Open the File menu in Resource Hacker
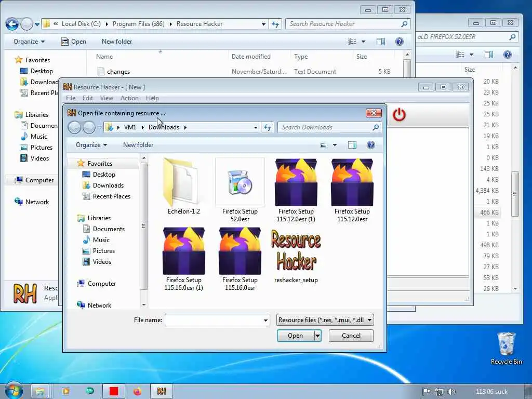The width and height of the screenshot is (532, 399). click(x=71, y=98)
